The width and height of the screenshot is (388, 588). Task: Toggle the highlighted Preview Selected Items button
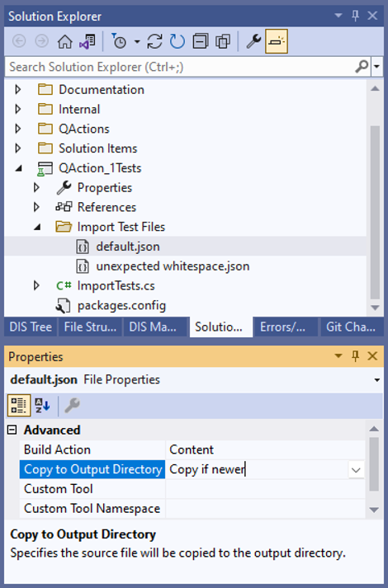point(277,41)
